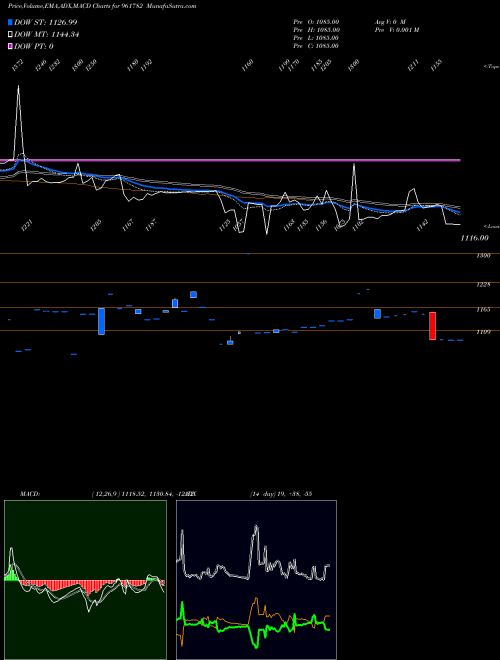Click the '(14 day) 19, +38, -55' ADX values

281,494
